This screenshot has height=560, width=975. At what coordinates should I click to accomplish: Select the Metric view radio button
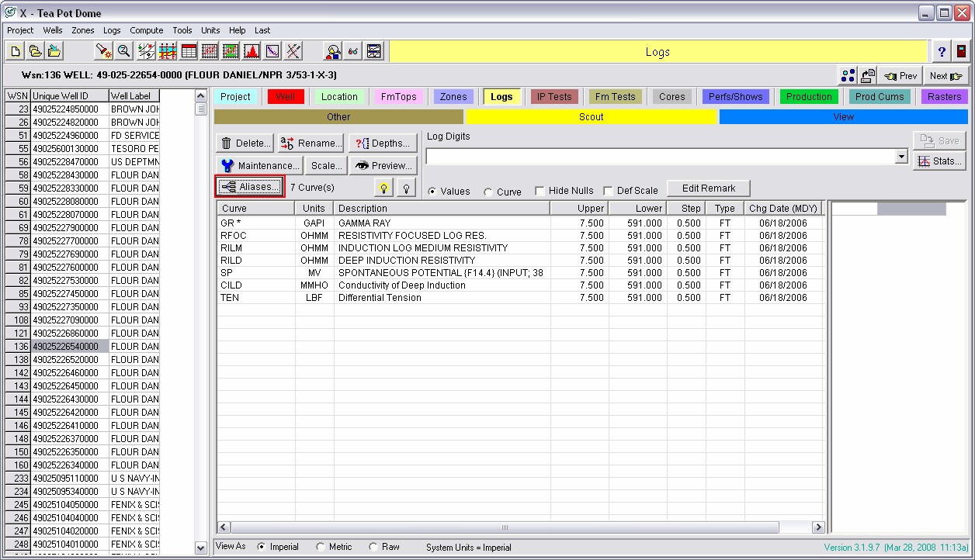[x=321, y=547]
